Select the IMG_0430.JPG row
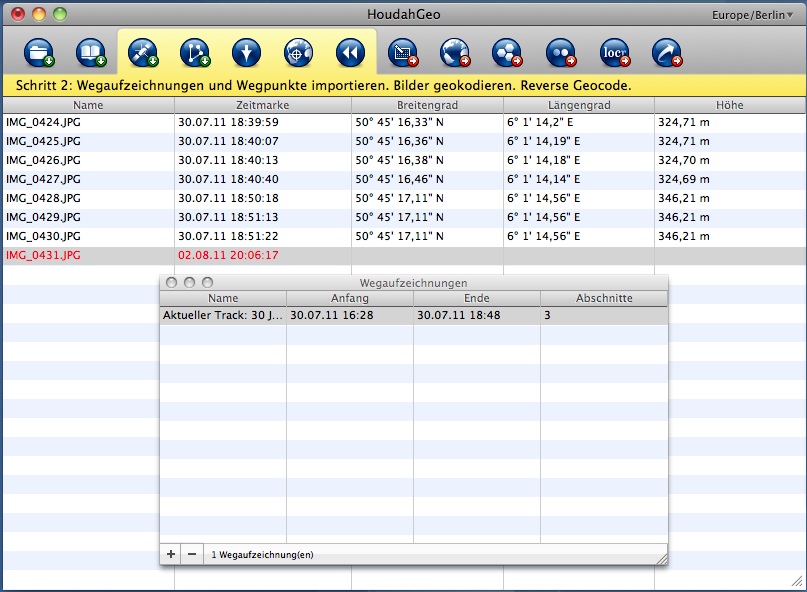 pyautogui.click(x=405, y=237)
